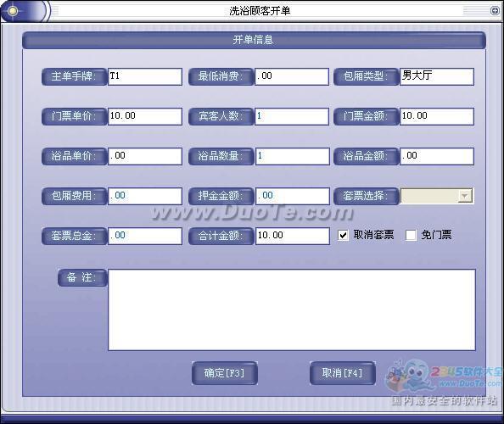This screenshot has width=504, height=424.
Task: Focus the 主单手牌 field showing T1
Action: [x=145, y=76]
